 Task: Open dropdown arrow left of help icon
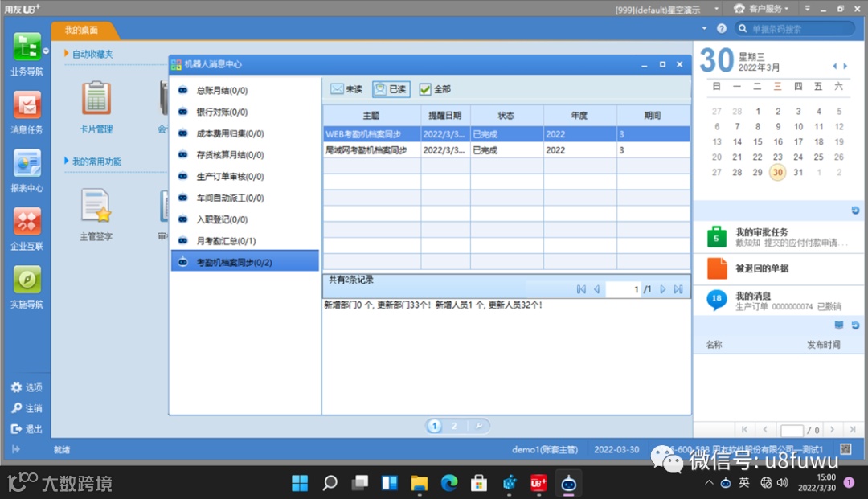tap(704, 28)
